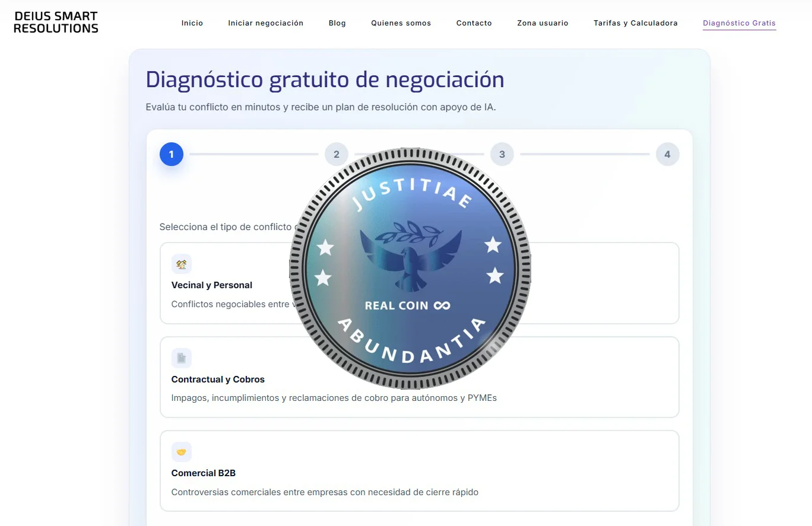Go to the Blog menu link
The width and height of the screenshot is (812, 526).
337,23
